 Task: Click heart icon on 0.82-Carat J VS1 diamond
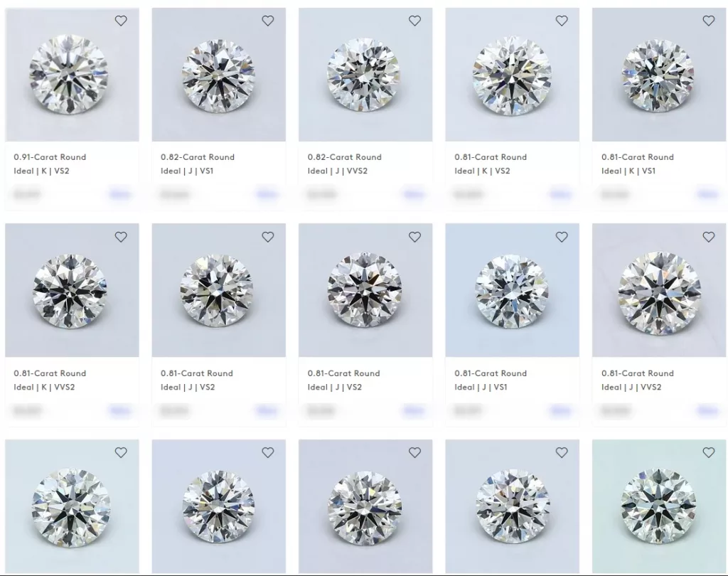[268, 21]
